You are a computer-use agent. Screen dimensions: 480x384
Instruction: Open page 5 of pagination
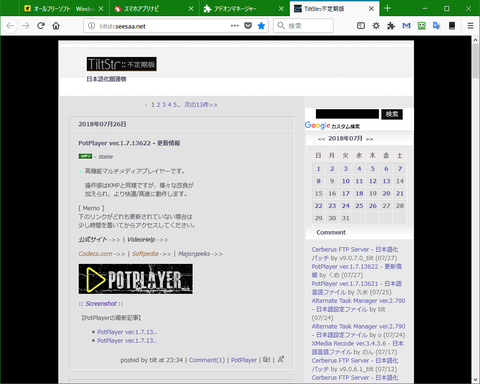click(175, 105)
